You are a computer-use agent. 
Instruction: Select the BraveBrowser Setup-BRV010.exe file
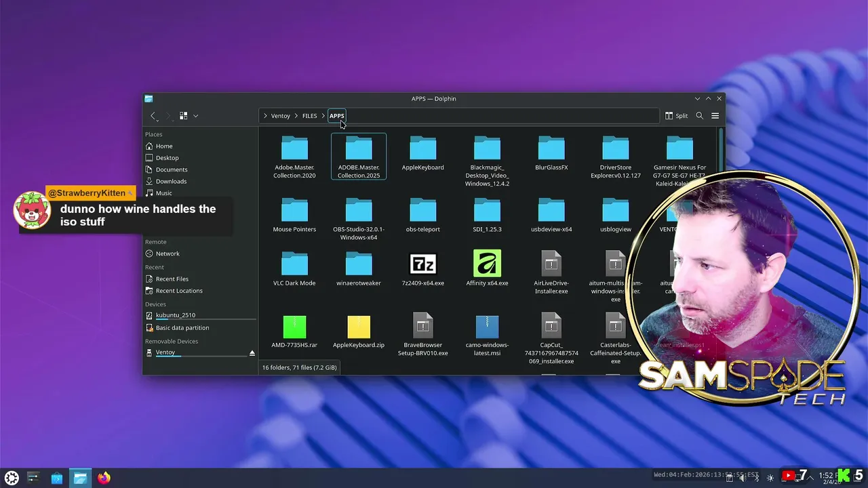pyautogui.click(x=423, y=335)
